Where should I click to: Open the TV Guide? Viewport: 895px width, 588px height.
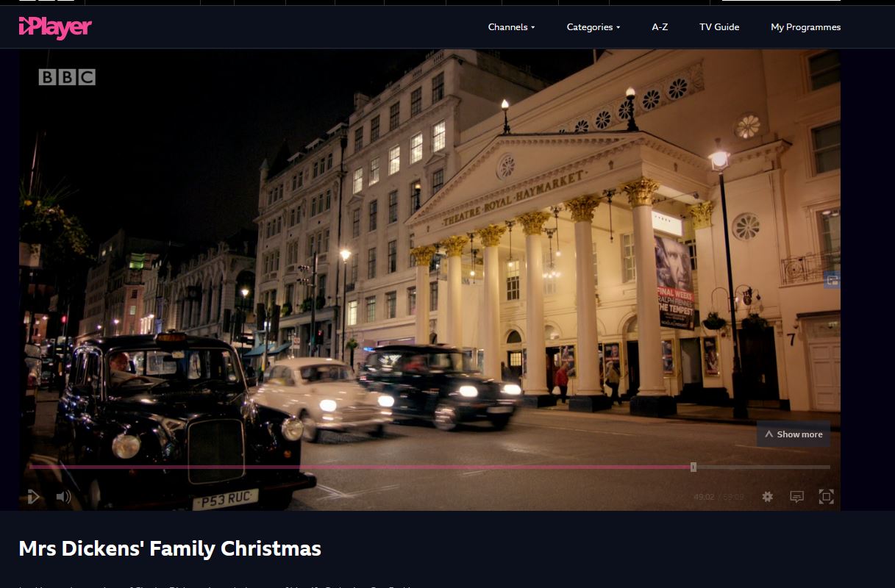click(x=719, y=27)
